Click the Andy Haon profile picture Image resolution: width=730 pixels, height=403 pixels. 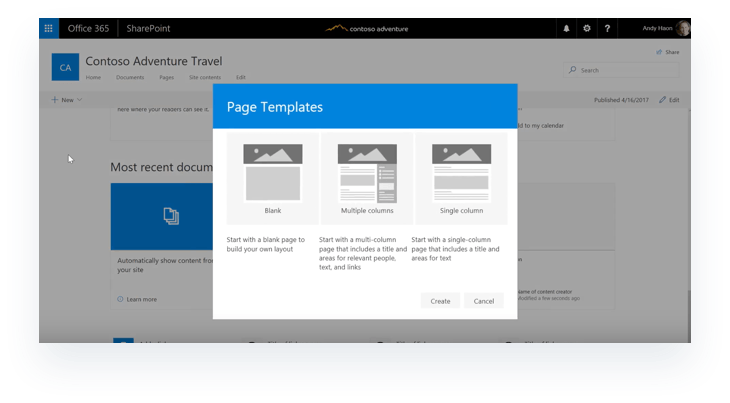tap(683, 28)
